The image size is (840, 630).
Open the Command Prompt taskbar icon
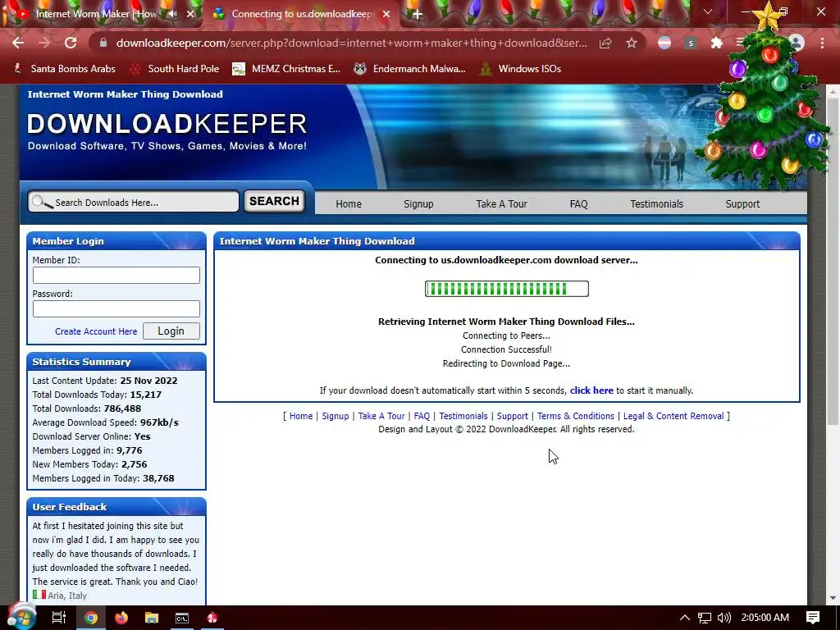(182, 618)
